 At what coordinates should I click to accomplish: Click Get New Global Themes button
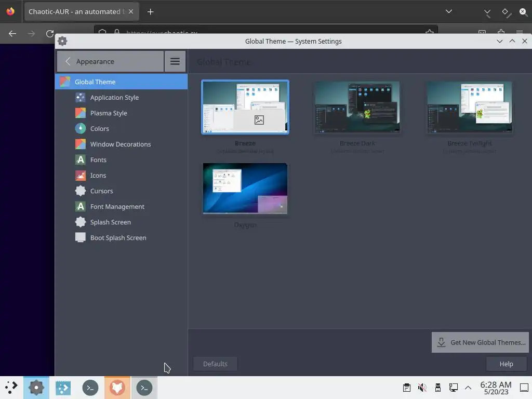click(x=480, y=342)
